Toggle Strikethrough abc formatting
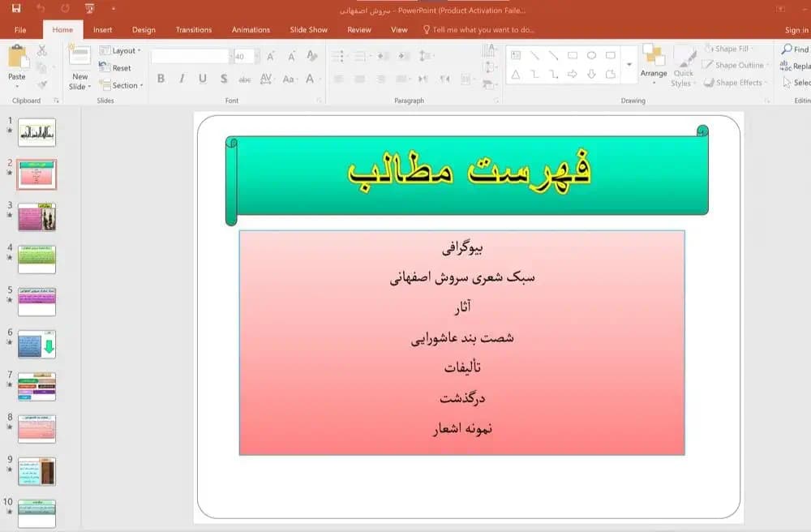Image resolution: width=811 pixels, height=532 pixels. (x=245, y=79)
